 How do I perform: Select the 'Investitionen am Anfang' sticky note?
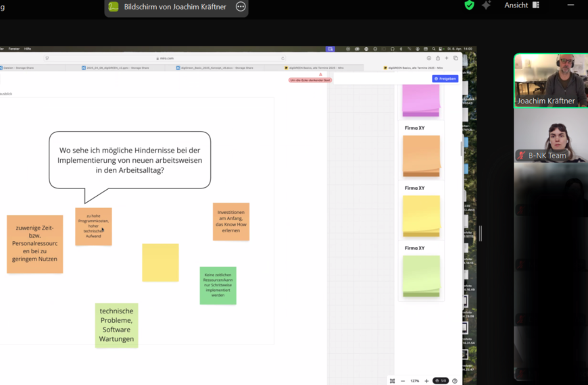(231, 222)
